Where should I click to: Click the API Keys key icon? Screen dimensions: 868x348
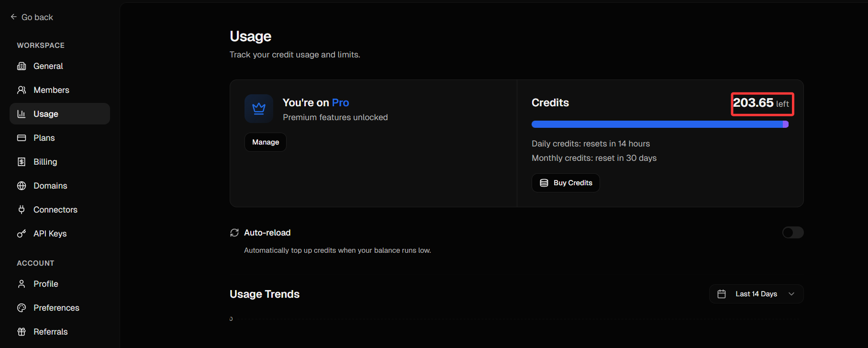(22, 234)
